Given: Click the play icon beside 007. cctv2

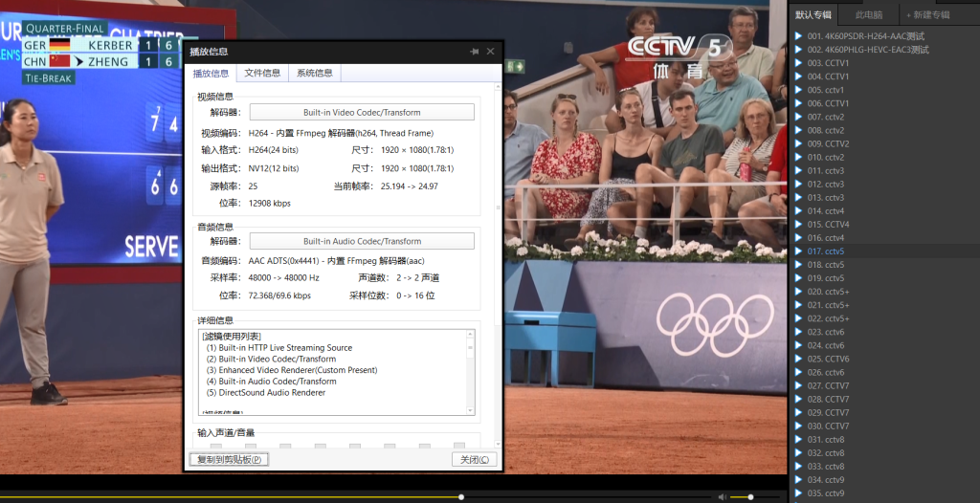Looking at the screenshot, I should [x=798, y=117].
